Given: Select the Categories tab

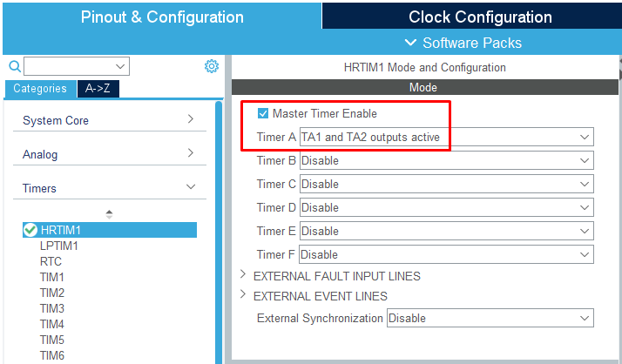Looking at the screenshot, I should [x=40, y=89].
